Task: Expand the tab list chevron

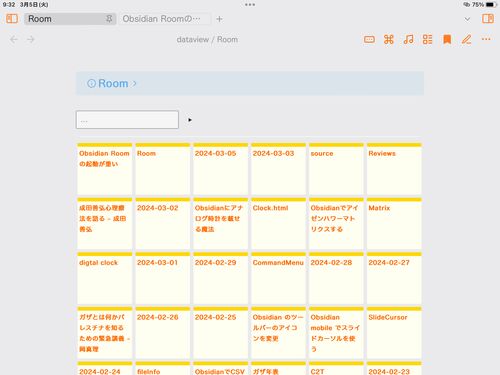Action: point(467,19)
